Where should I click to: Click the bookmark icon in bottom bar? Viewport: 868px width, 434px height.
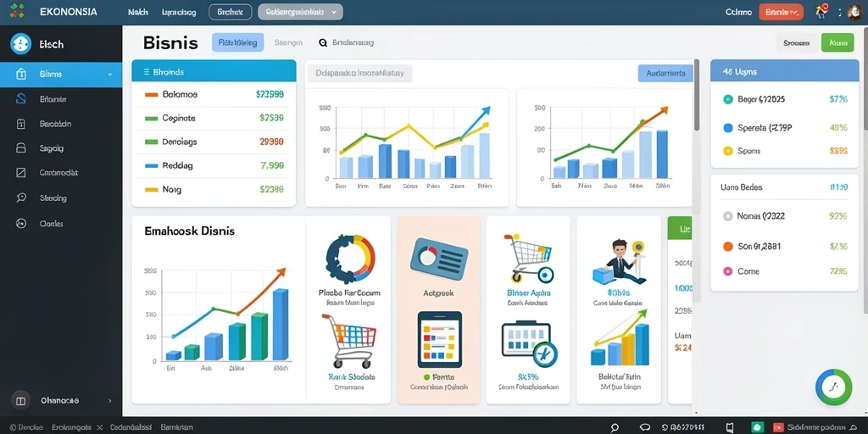pyautogui.click(x=730, y=427)
